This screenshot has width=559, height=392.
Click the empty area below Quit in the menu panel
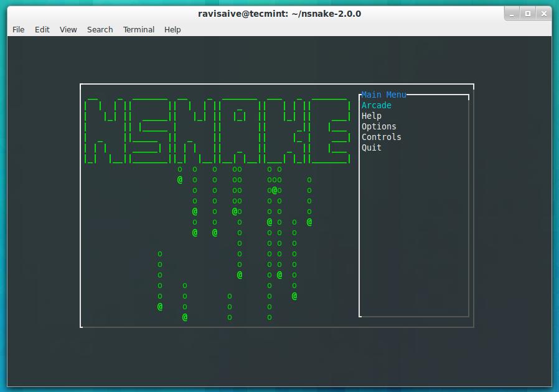point(414,236)
